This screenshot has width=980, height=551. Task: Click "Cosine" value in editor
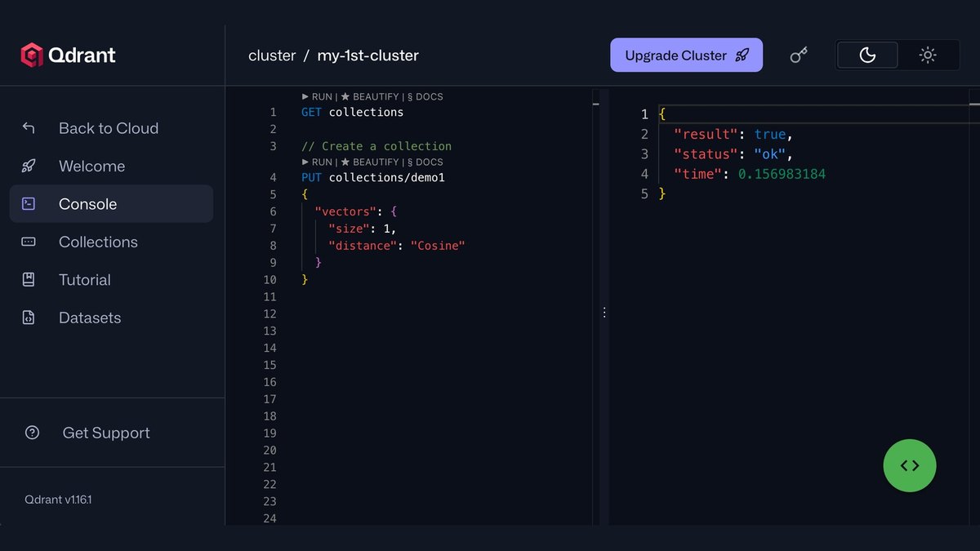point(438,246)
